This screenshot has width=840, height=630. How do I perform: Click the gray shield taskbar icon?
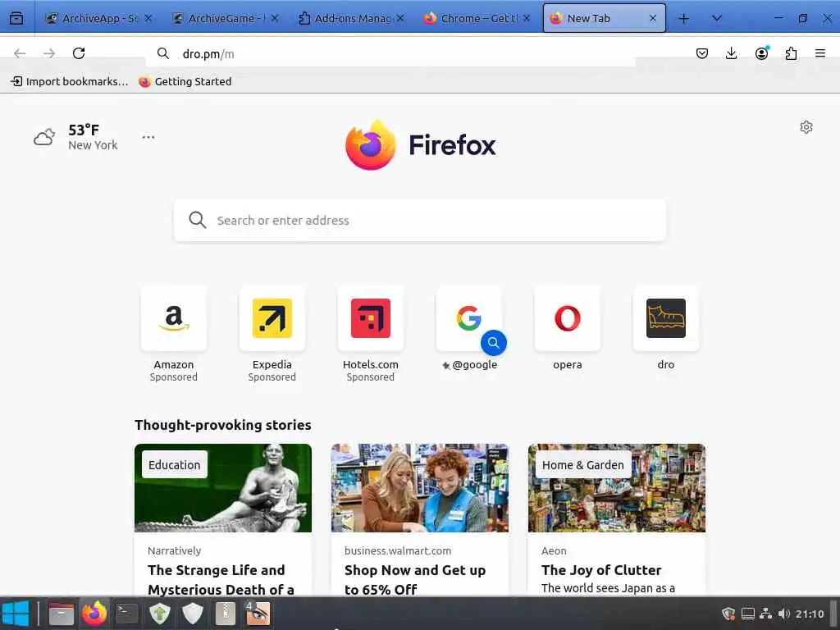pos(192,614)
